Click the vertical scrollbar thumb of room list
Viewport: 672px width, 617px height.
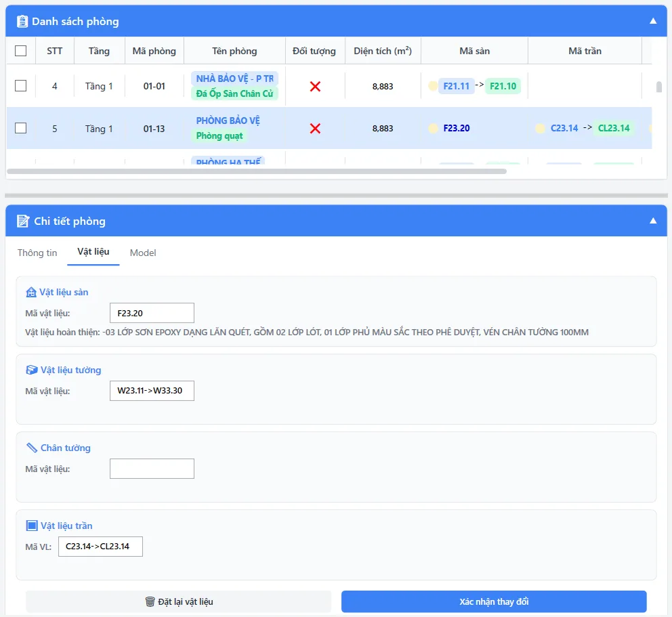coord(659,87)
